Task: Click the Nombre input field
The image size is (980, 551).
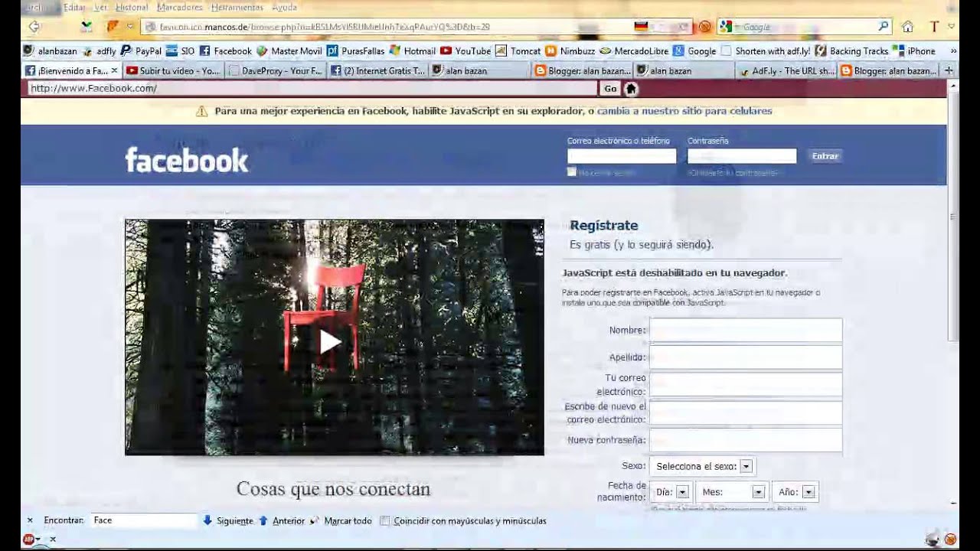Action: [x=746, y=331]
